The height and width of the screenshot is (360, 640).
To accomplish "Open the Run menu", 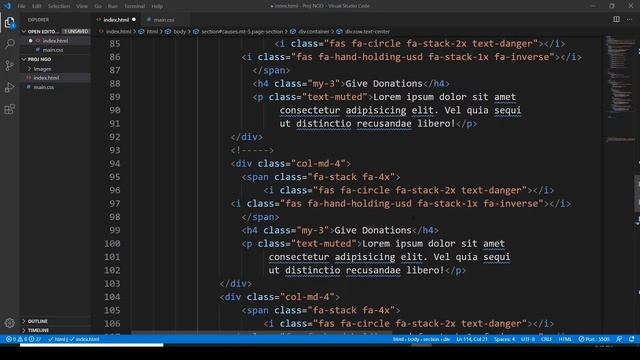I will tap(113, 6).
